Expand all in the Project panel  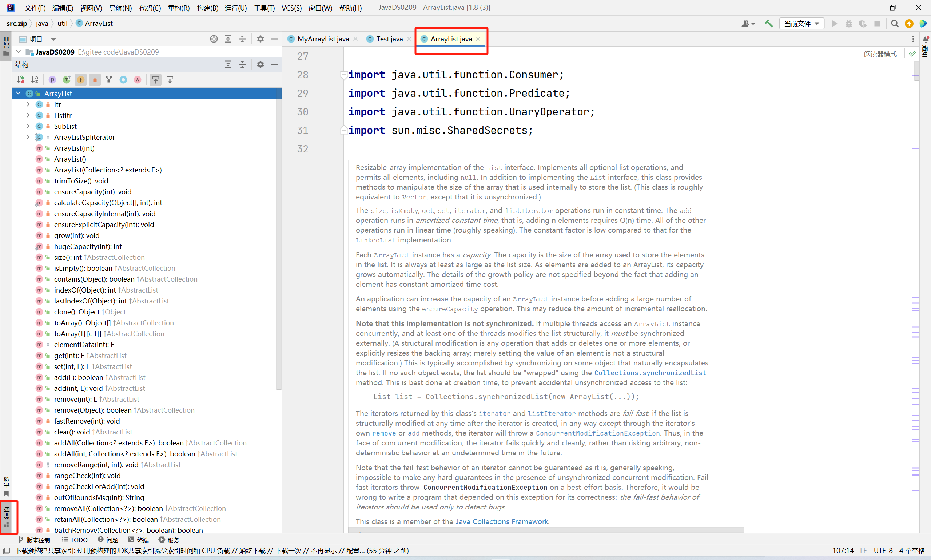point(228,39)
